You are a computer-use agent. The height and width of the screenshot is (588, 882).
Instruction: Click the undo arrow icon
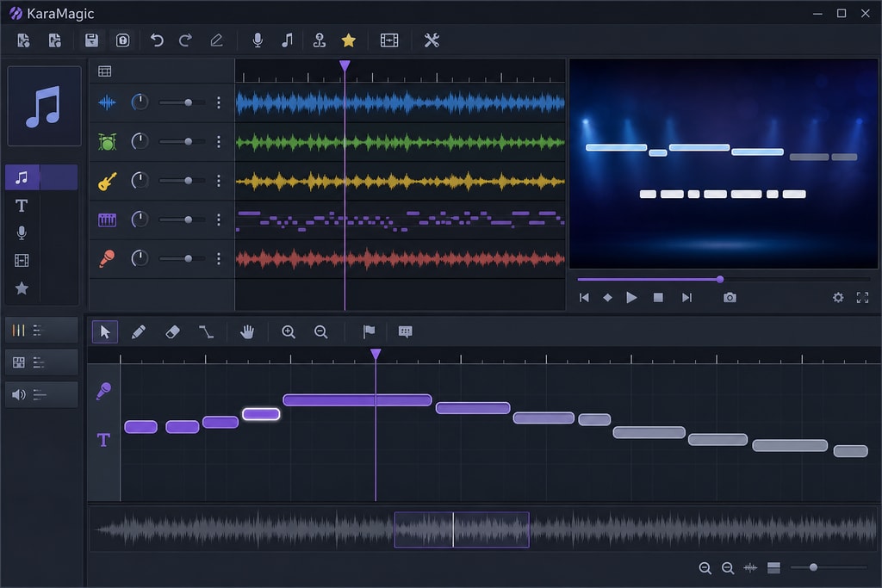(157, 40)
